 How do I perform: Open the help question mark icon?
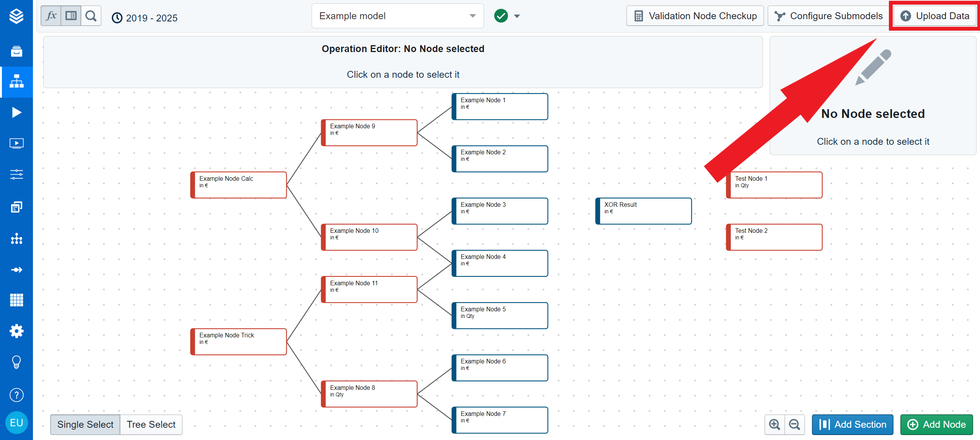click(16, 395)
